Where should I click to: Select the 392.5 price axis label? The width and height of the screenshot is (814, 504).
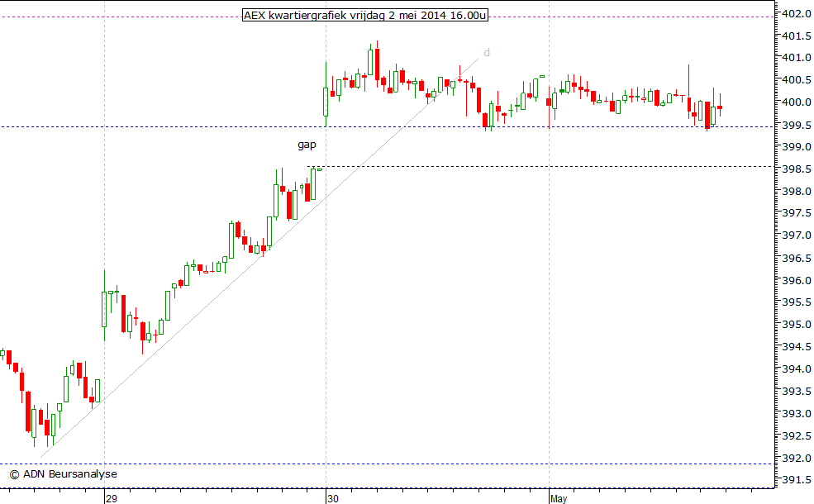pyautogui.click(x=797, y=436)
